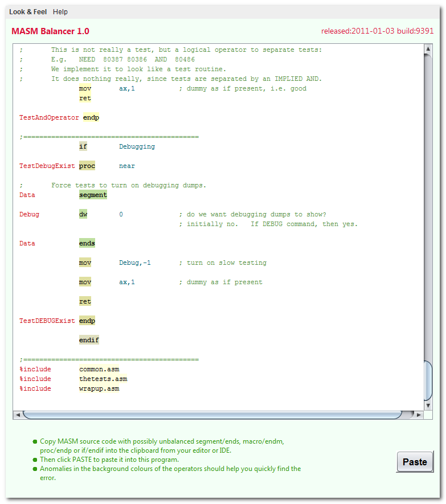Click the 'do we want debugging dumps' comment
Image resolution: width=446 pixels, height=504 pixels.
point(253,214)
